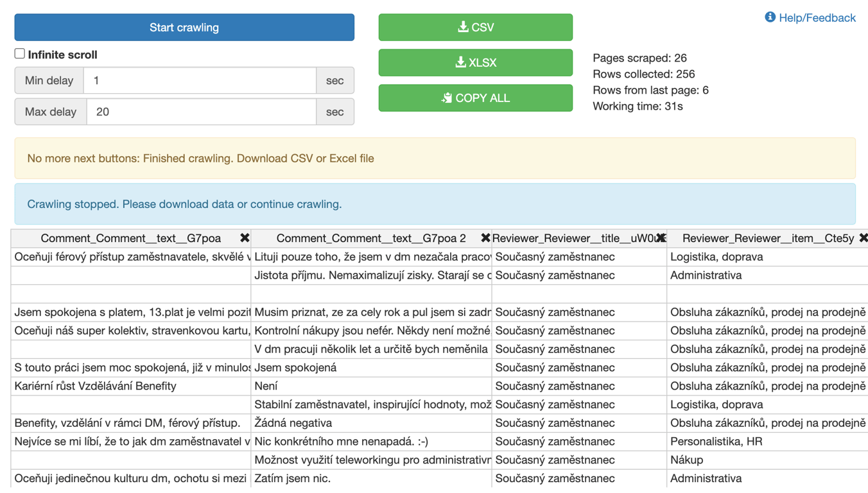Click the Max delay label

pyautogui.click(x=51, y=112)
